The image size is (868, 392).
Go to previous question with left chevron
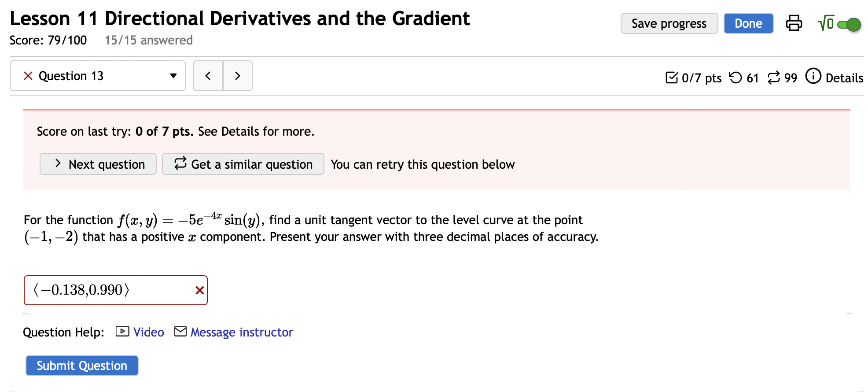click(208, 75)
